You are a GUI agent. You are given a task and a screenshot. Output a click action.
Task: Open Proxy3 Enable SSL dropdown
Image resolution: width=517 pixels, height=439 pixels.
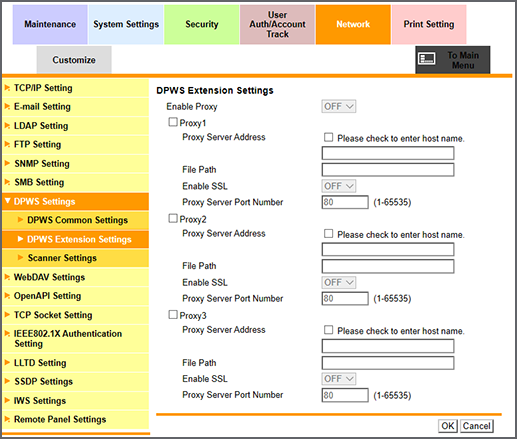[x=339, y=379]
